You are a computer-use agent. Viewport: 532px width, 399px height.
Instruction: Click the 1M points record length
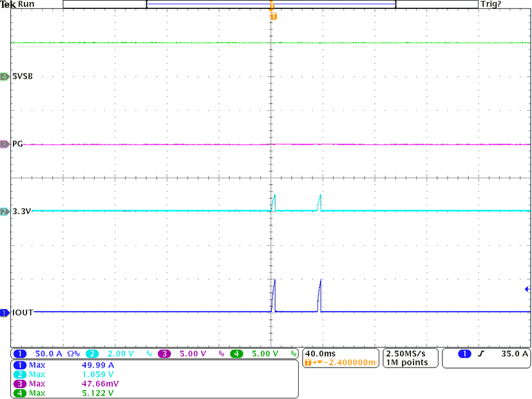point(407,362)
